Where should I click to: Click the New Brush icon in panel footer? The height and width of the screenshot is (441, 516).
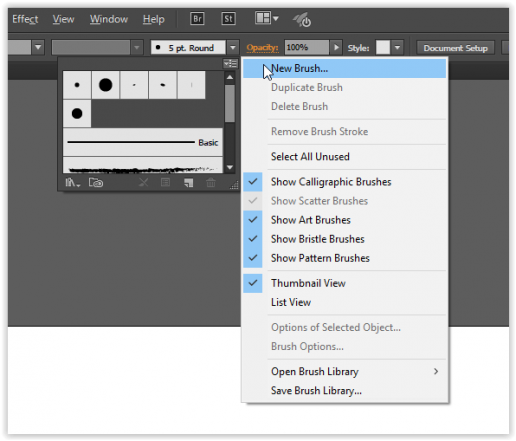point(188,183)
